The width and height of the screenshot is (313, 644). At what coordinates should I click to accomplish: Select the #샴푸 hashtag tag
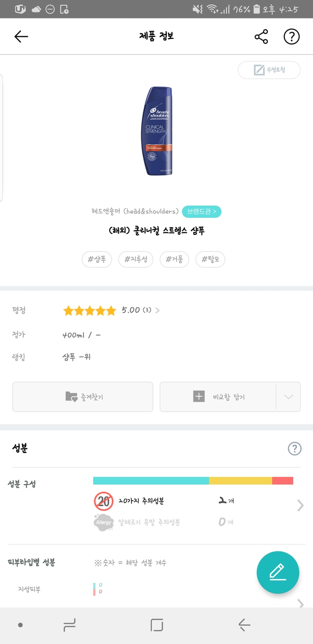[x=97, y=259]
